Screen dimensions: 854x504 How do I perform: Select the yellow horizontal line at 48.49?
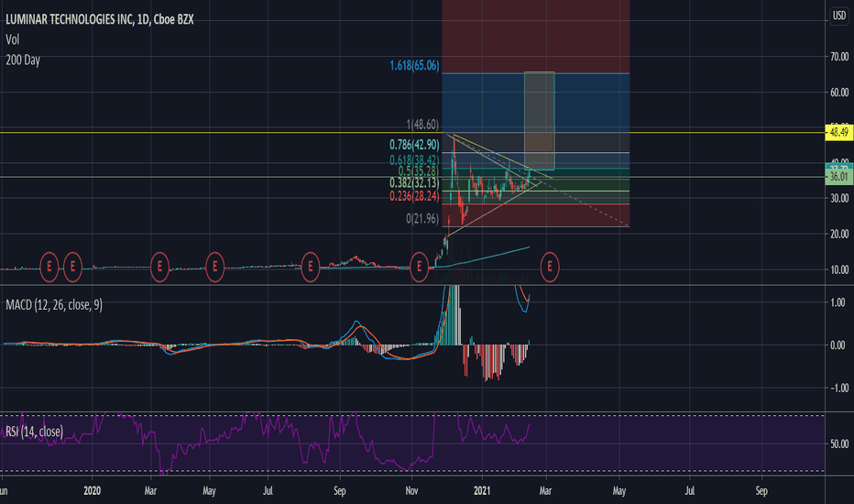pyautogui.click(x=412, y=132)
